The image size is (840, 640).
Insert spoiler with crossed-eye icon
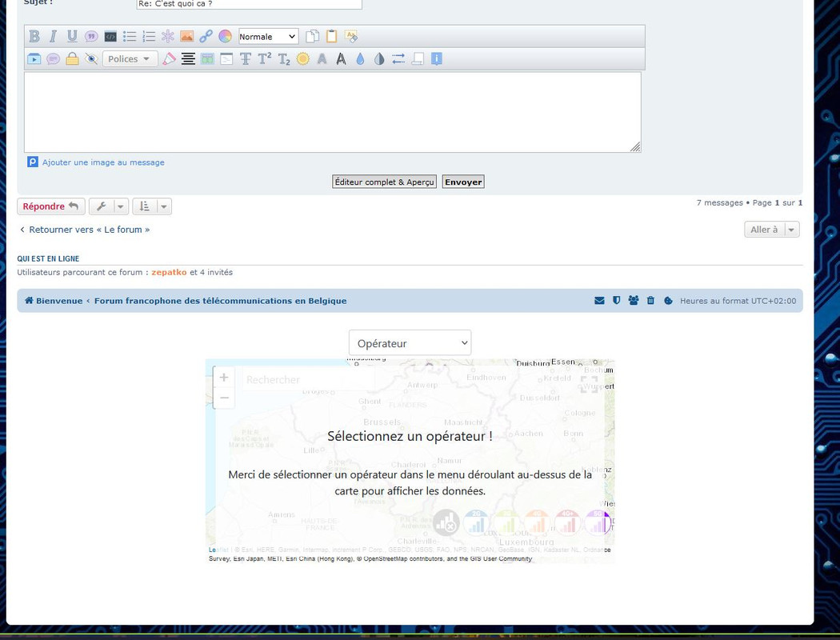(x=91, y=59)
